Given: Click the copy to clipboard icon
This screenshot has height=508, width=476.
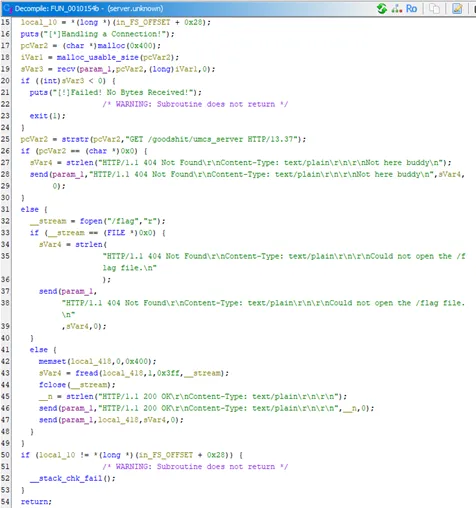Looking at the screenshot, I should click(x=434, y=9).
